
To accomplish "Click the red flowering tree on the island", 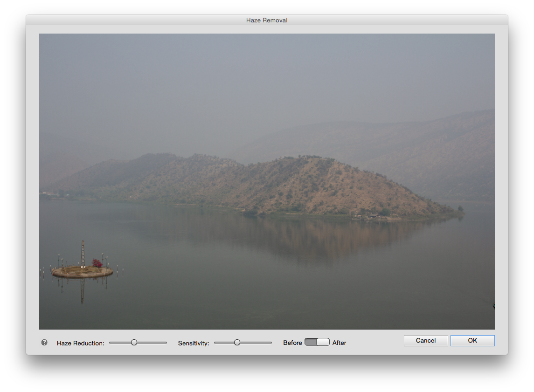I will click(97, 263).
